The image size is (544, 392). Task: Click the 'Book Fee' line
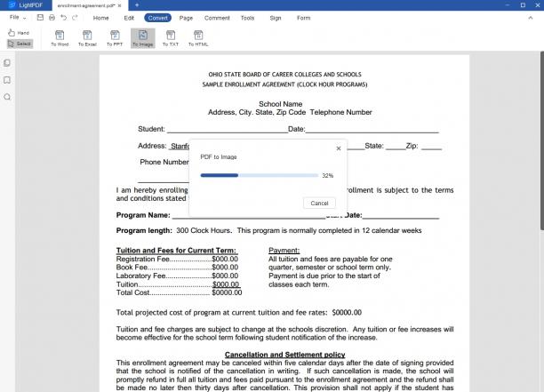[x=177, y=268]
